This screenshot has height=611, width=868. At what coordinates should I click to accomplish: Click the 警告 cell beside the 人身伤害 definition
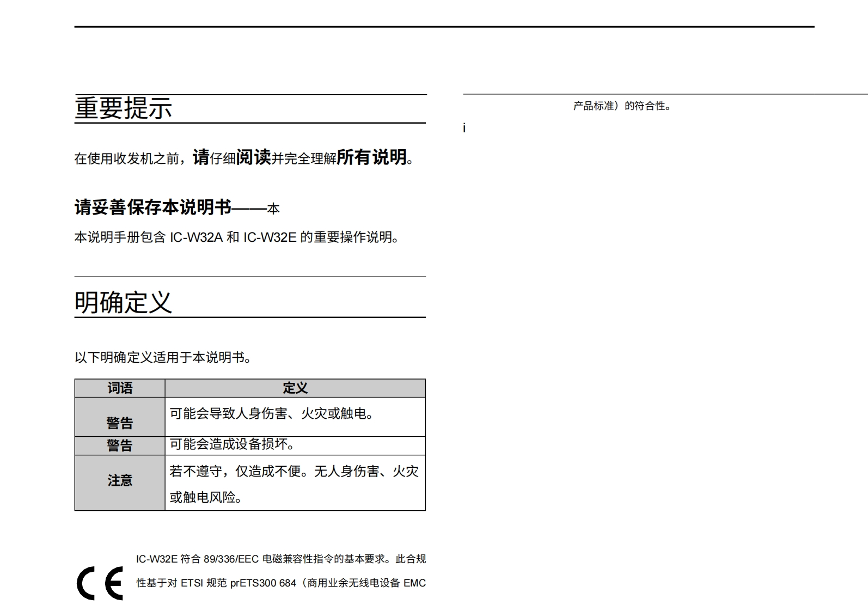pos(120,423)
